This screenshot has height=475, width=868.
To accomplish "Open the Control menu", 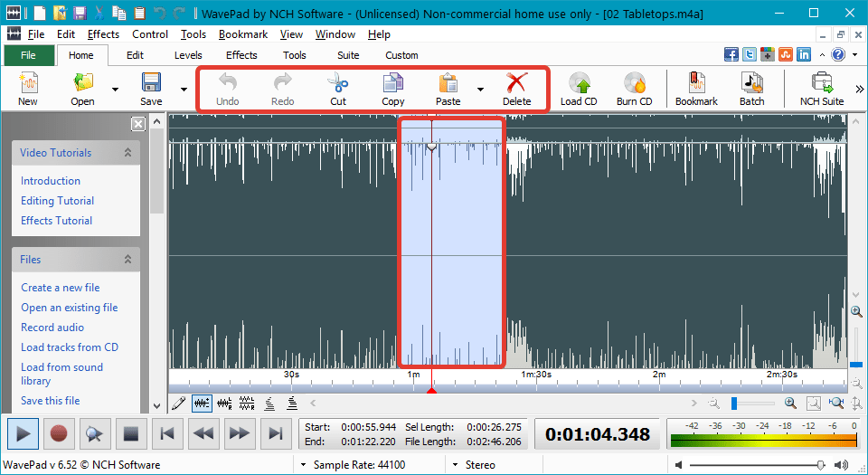I will pyautogui.click(x=150, y=34).
